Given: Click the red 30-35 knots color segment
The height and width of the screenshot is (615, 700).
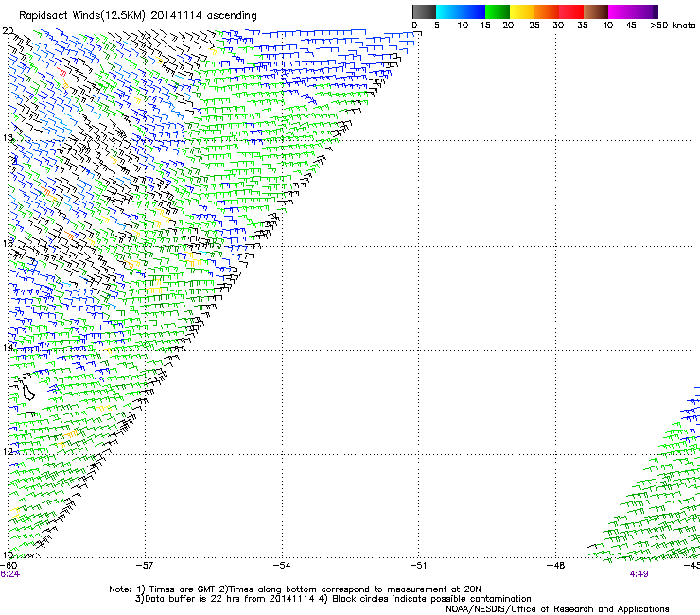Looking at the screenshot, I should pos(571,11).
